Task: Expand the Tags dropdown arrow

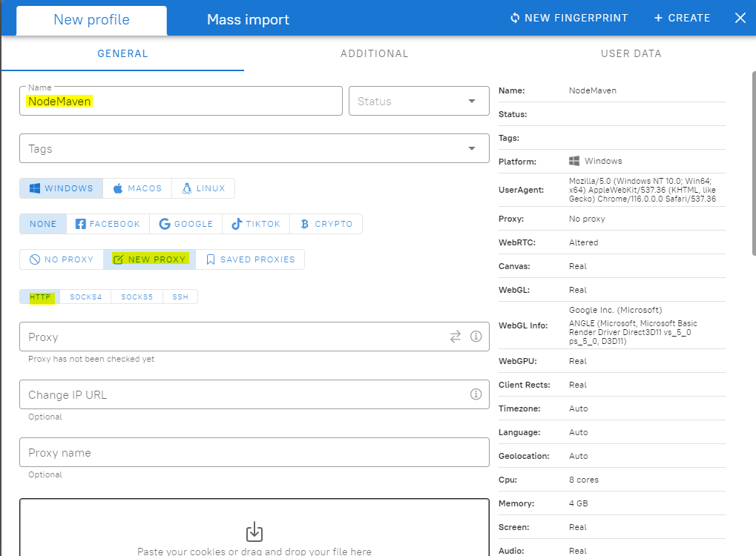Action: [x=472, y=149]
